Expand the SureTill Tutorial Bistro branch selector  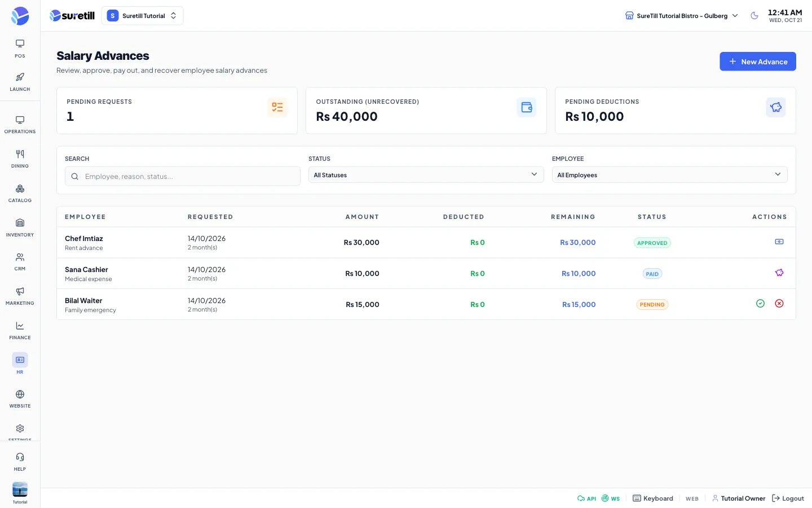(x=681, y=16)
